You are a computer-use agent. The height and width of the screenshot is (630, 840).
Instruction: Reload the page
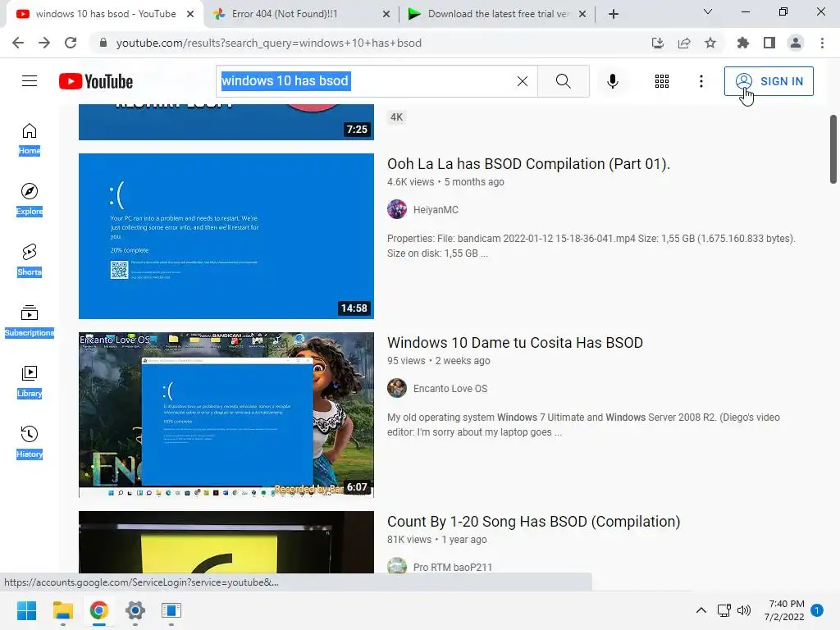[x=71, y=43]
